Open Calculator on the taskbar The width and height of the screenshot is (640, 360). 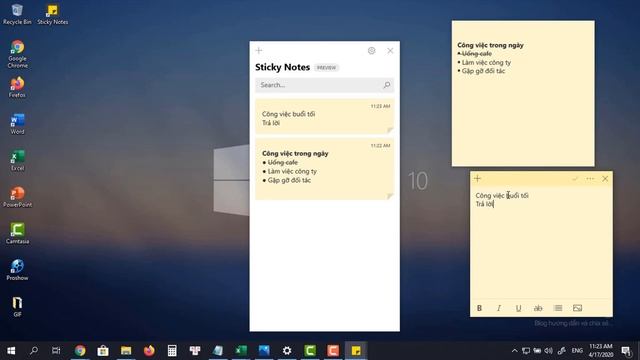[x=172, y=351]
